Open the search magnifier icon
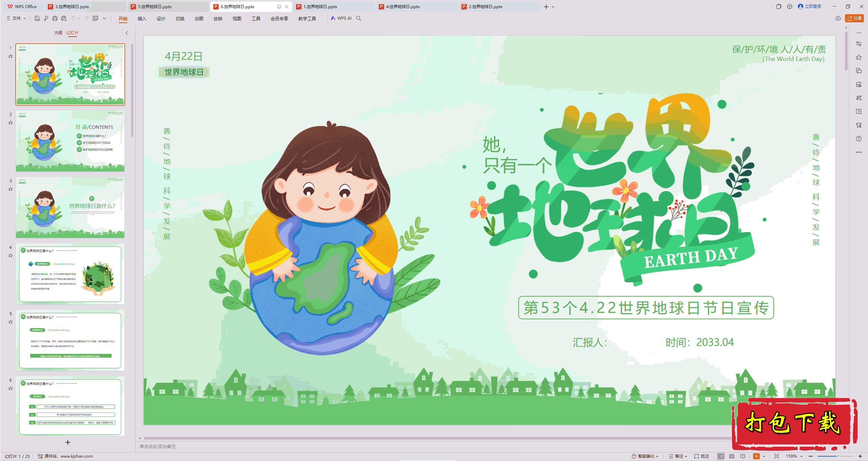Image resolution: width=868 pixels, height=461 pixels. coord(359,18)
